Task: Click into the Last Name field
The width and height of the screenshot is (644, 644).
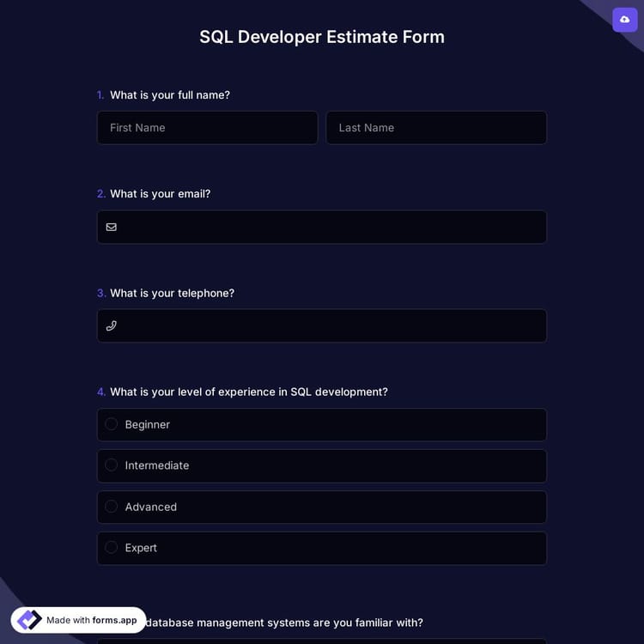Action: click(436, 128)
